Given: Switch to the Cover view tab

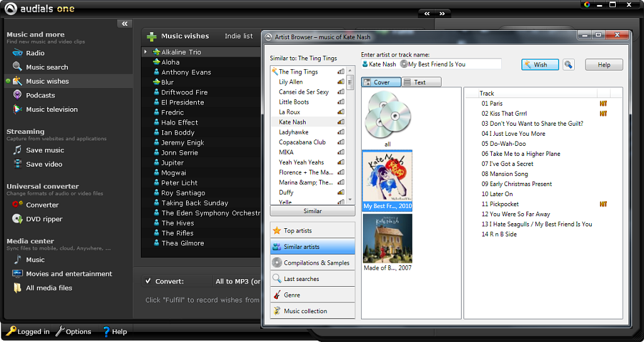Looking at the screenshot, I should point(381,82).
